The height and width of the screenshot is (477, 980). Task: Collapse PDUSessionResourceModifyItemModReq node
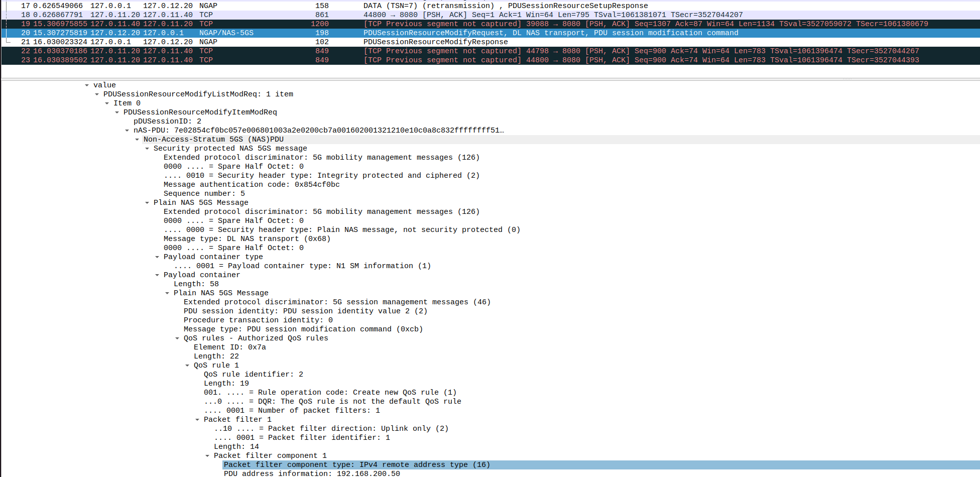pos(117,112)
